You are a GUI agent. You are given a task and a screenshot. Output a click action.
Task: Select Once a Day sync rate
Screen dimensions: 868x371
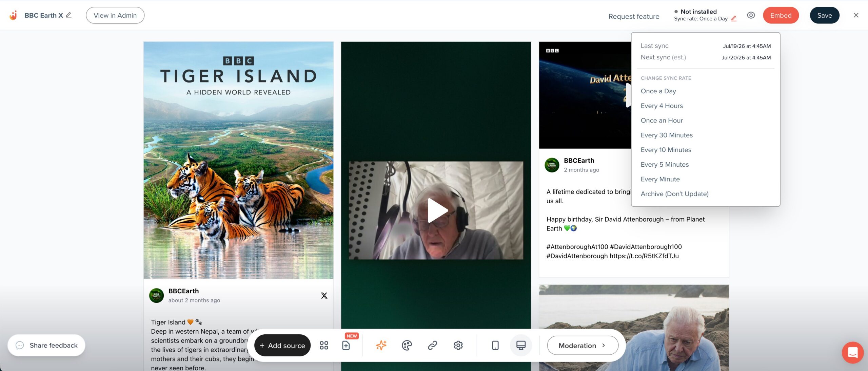[x=658, y=91]
